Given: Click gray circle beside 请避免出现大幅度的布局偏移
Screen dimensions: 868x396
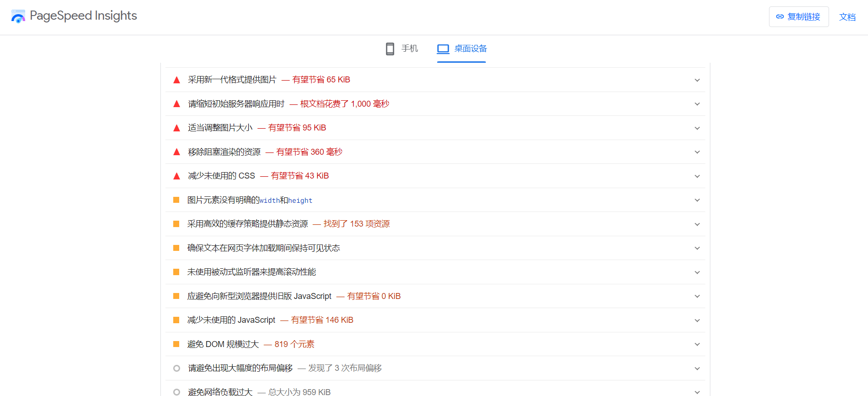Looking at the screenshot, I should click(176, 368).
